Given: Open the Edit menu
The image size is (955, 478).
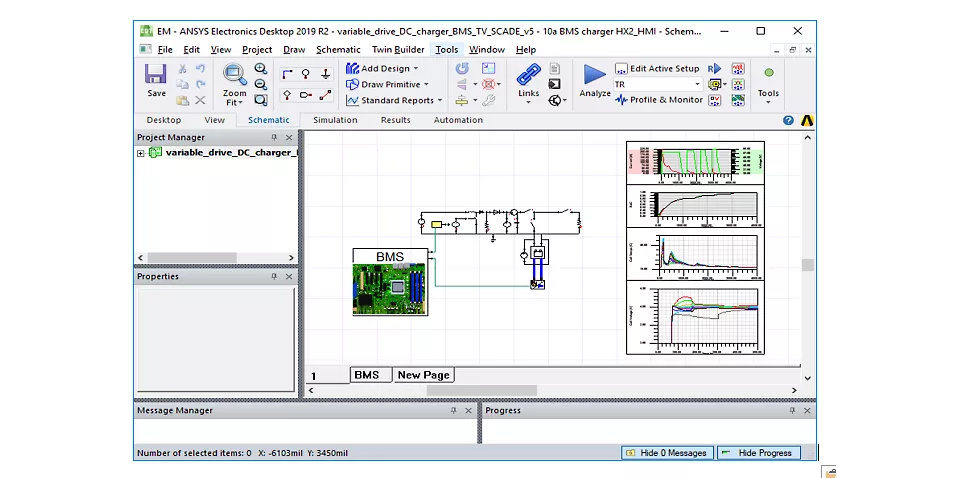Looking at the screenshot, I should pos(191,50).
